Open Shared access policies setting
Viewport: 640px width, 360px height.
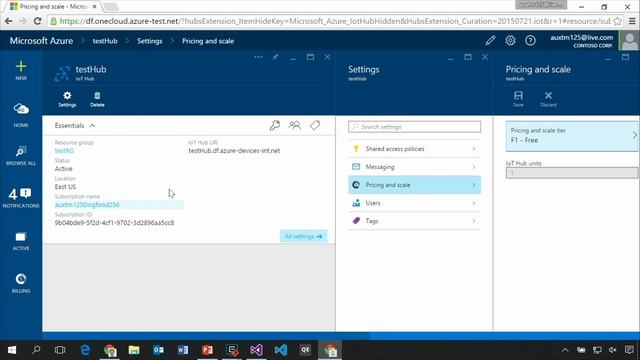click(x=414, y=149)
